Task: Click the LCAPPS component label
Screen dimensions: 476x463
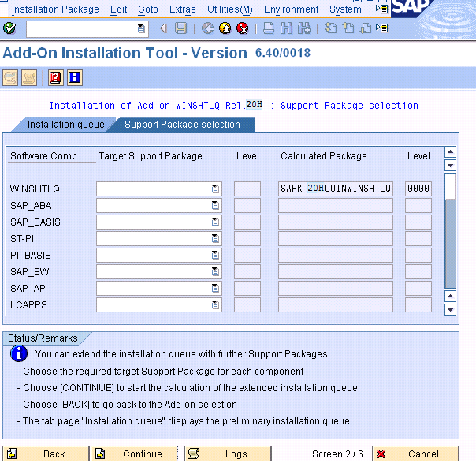Action: 28,304
